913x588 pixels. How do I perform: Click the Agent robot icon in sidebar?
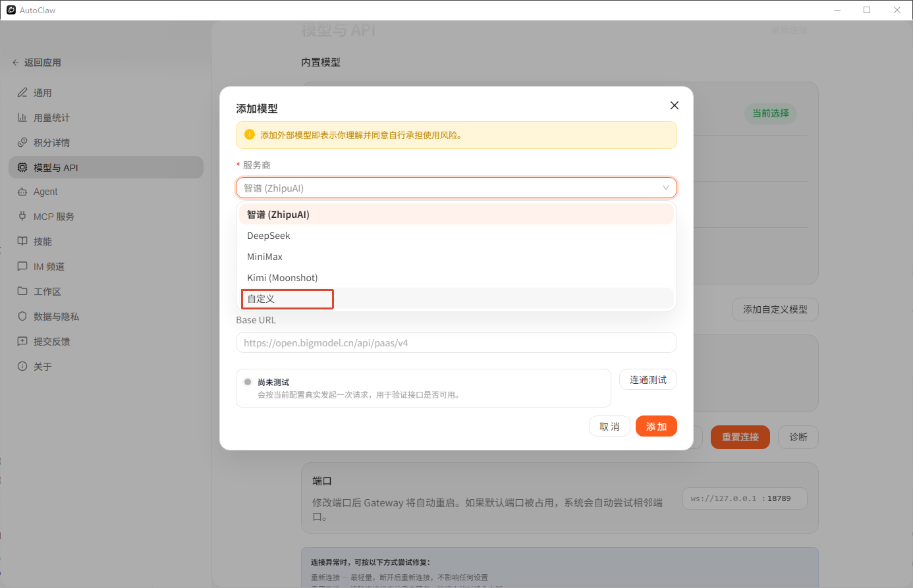(22, 192)
